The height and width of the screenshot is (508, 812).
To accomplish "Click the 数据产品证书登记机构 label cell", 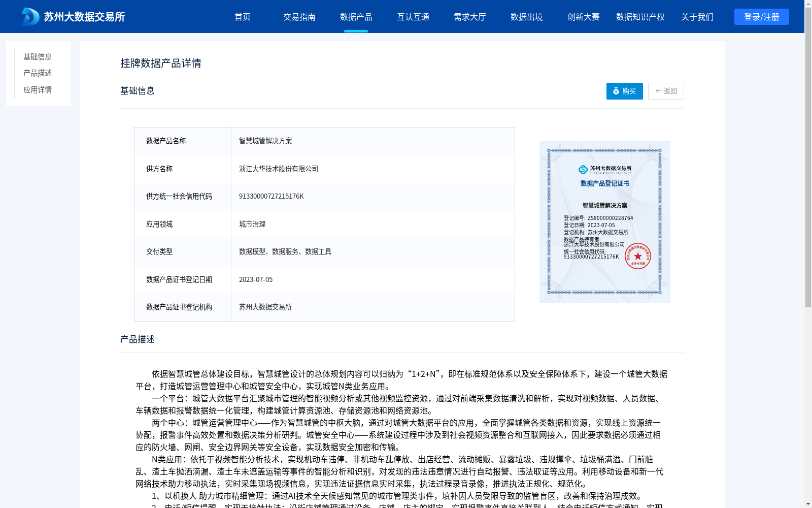I will (183, 307).
